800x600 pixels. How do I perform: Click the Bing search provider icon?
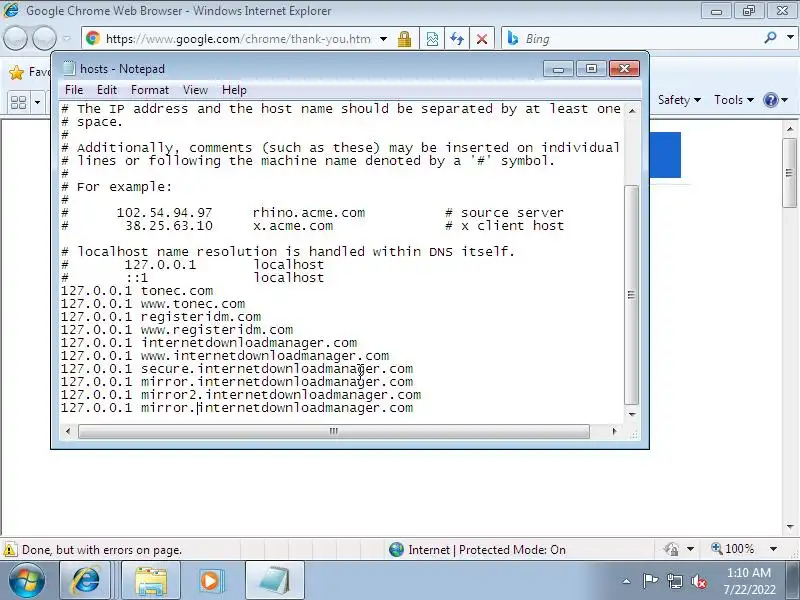(512, 38)
